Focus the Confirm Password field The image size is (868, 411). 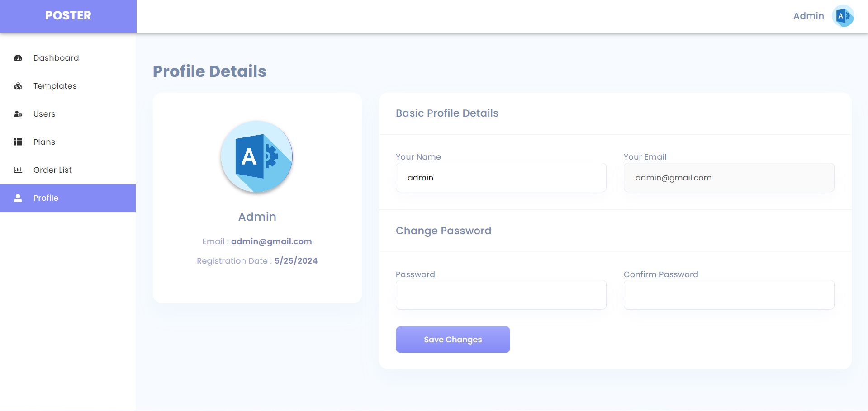pos(729,295)
